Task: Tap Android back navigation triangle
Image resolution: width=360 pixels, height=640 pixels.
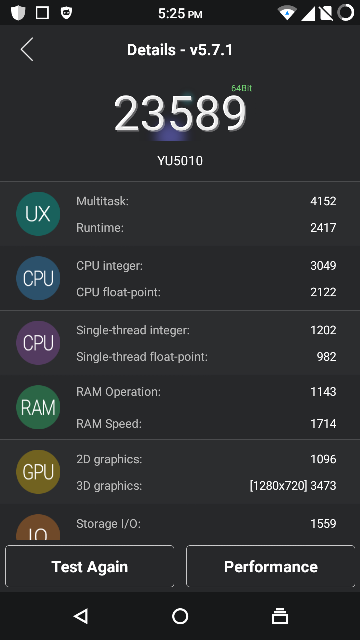Action: pyautogui.click(x=81, y=616)
